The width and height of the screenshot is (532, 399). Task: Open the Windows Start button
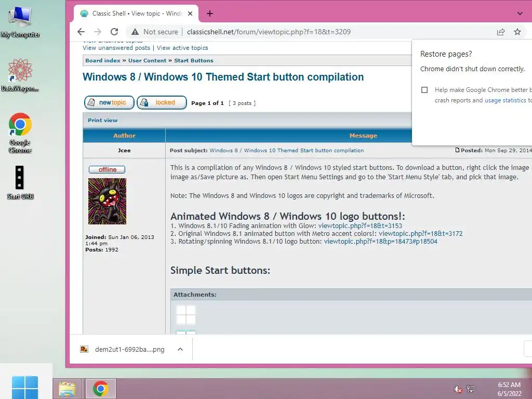pyautogui.click(x=25, y=388)
